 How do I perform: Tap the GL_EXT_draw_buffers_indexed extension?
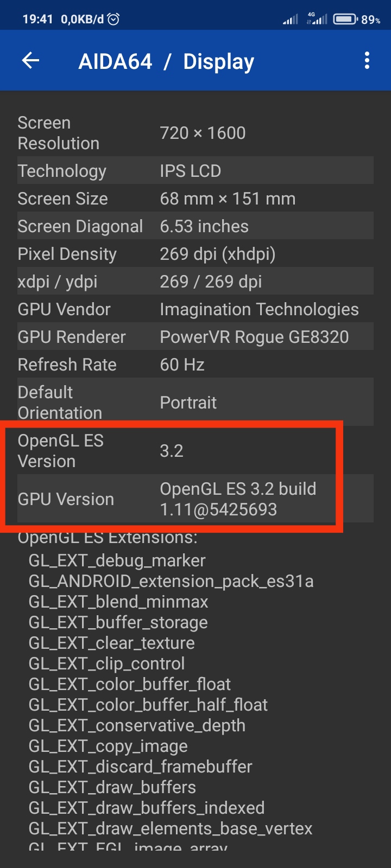147,808
